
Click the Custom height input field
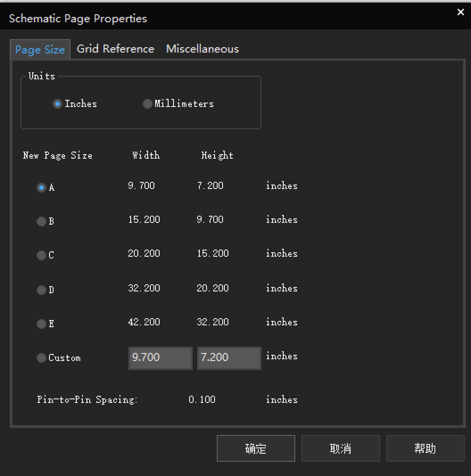tap(229, 358)
